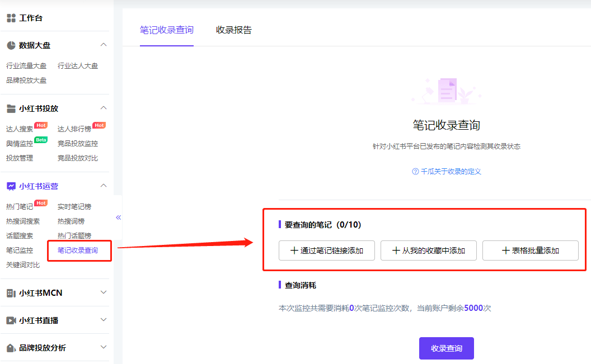Open 千瓜关于收录的定义 help link
591x364 pixels.
[447, 171]
